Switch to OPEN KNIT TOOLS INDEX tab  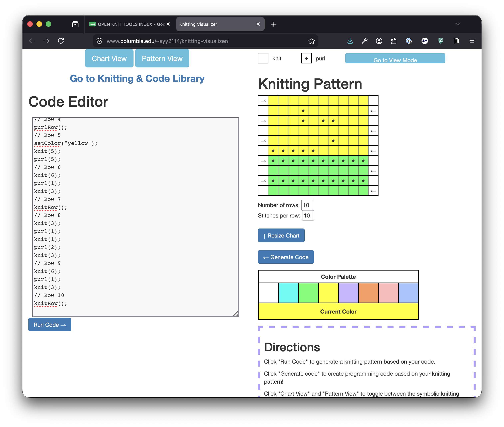click(x=130, y=24)
